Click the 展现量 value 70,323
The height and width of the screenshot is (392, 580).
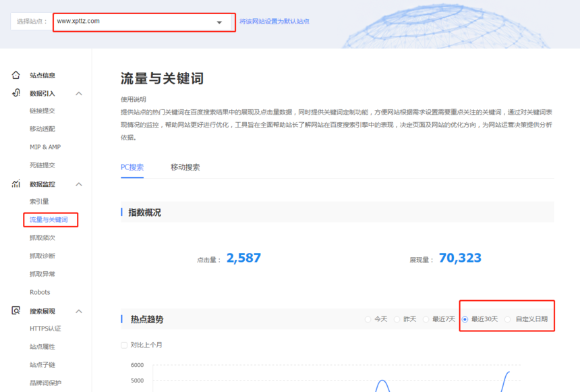[460, 258]
